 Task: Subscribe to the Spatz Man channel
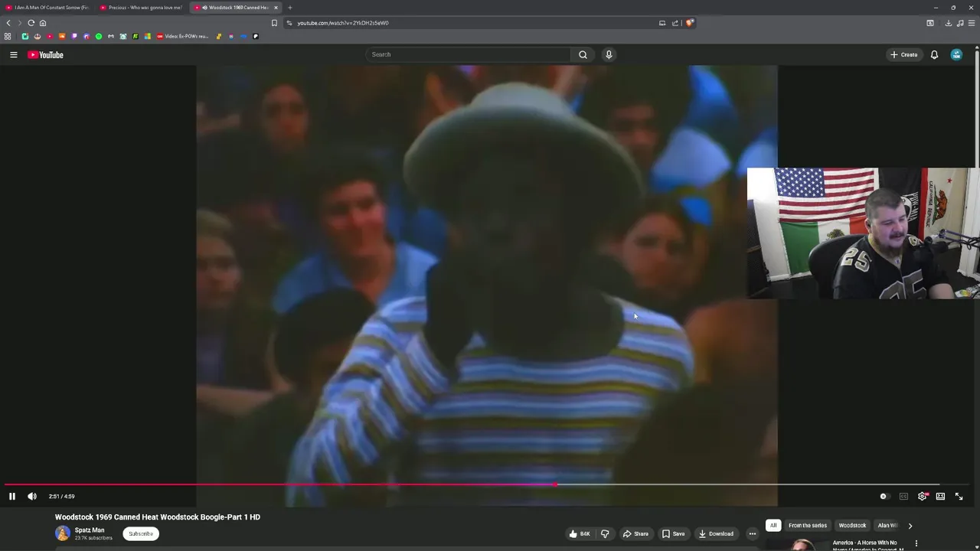point(141,533)
